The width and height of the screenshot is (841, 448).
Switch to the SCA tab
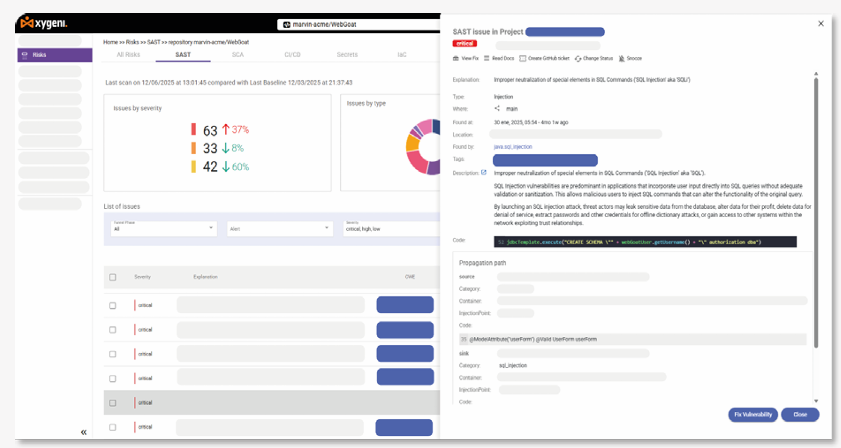tap(237, 54)
